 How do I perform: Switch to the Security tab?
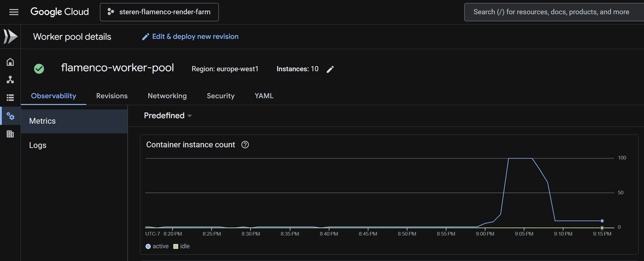pyautogui.click(x=221, y=96)
